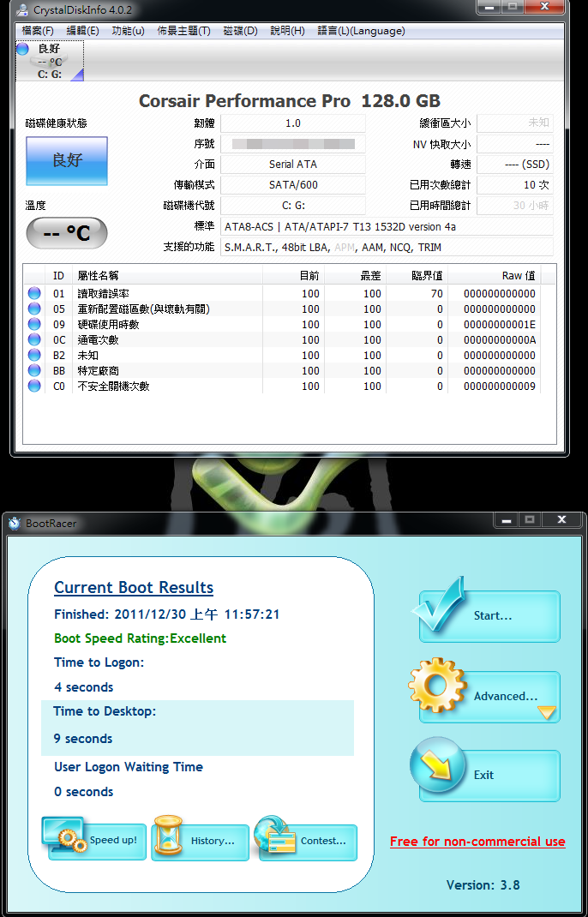Click threshold value 70 in 讀取錯誤率 row
This screenshot has width=588, height=917.
click(437, 294)
